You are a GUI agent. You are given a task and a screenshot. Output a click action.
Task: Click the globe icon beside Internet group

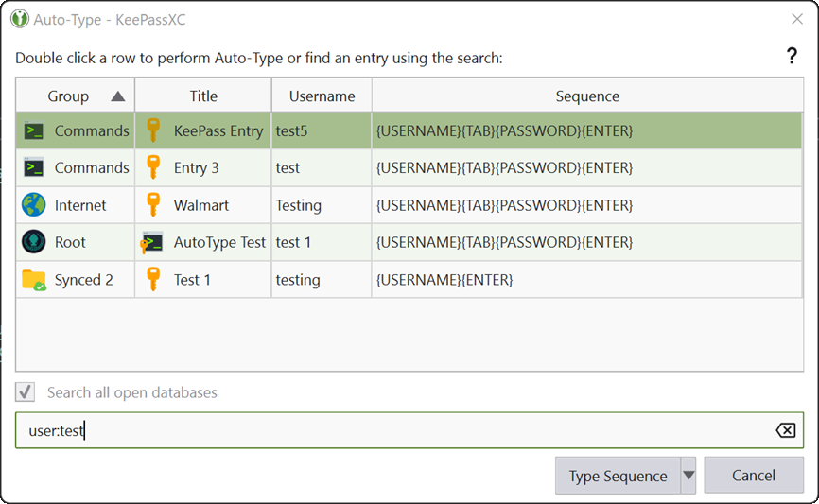coord(34,205)
